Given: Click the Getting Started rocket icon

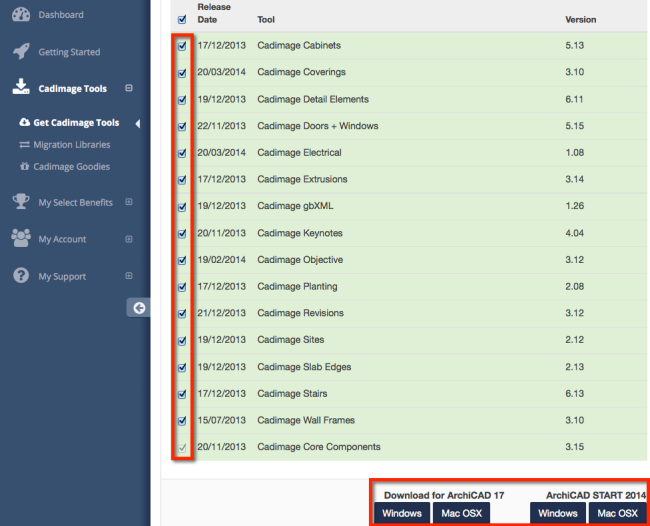Looking at the screenshot, I should tap(21, 51).
